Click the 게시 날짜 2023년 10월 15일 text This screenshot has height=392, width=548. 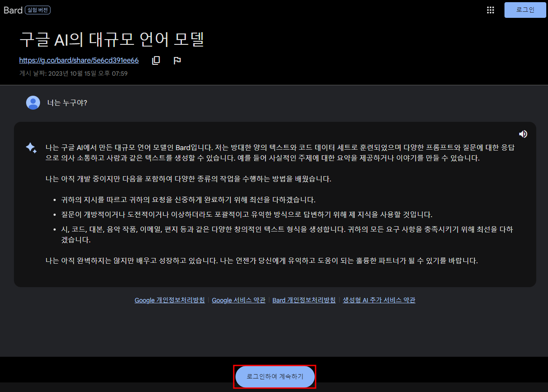pos(74,74)
